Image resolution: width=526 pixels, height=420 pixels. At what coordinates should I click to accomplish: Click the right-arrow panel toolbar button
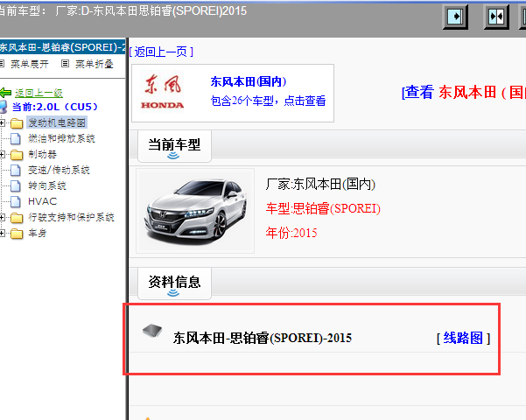point(455,16)
